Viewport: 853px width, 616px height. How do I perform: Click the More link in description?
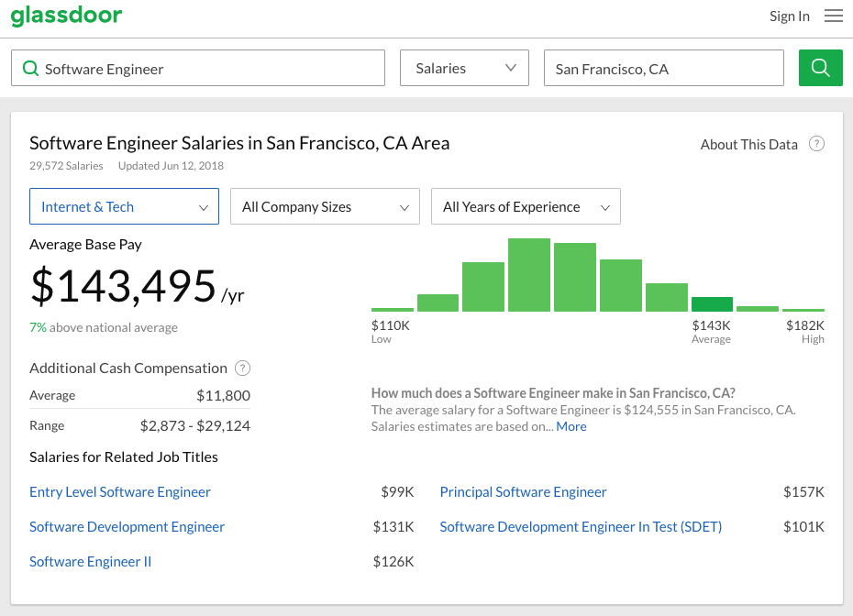(571, 426)
